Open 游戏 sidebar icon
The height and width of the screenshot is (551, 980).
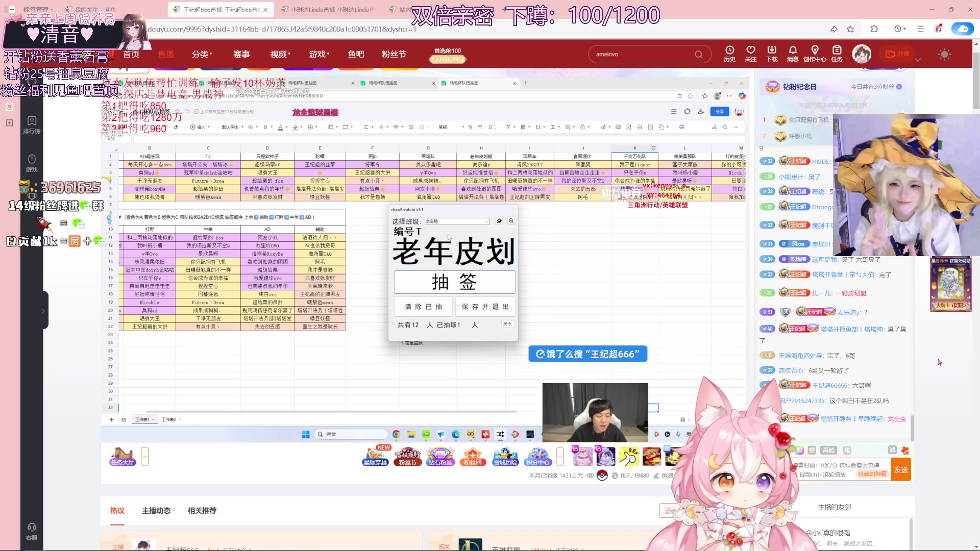[x=32, y=163]
